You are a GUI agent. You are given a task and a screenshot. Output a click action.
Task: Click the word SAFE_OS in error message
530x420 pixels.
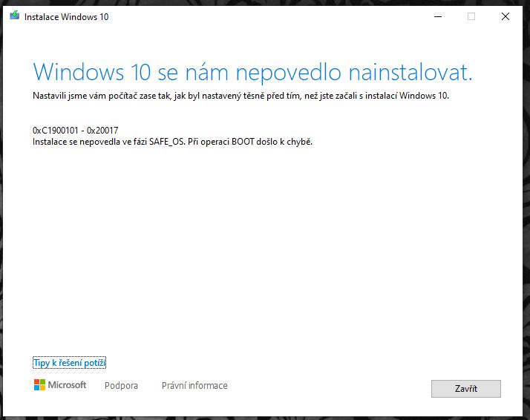(x=172, y=142)
